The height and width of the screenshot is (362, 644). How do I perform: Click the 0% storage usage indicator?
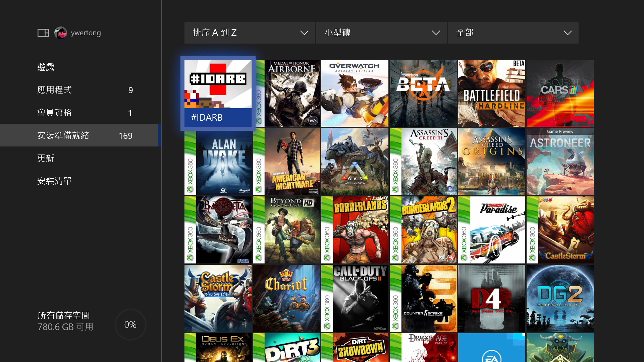click(130, 324)
